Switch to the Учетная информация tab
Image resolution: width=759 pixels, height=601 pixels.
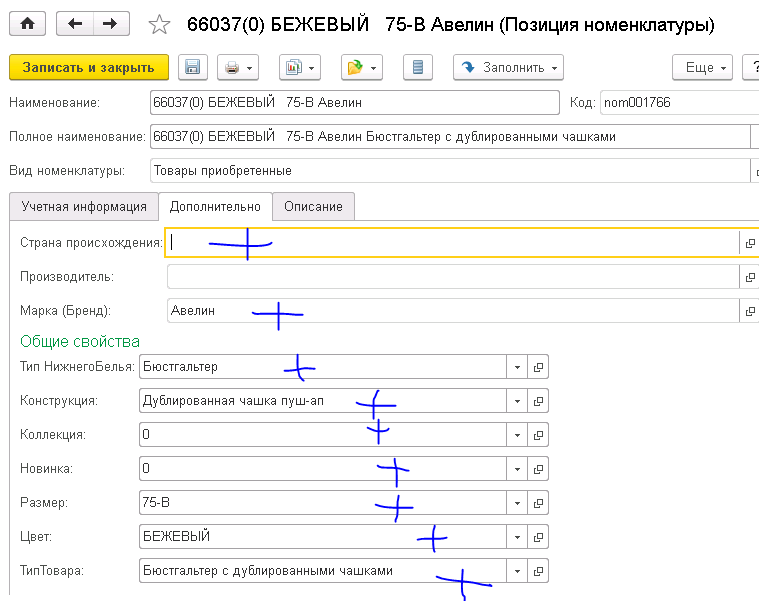point(83,207)
